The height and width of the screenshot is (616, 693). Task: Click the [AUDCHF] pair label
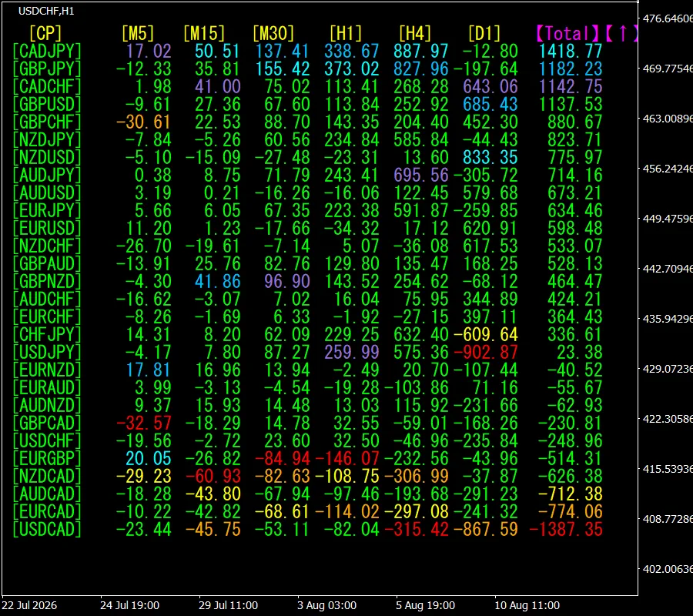[x=47, y=300]
